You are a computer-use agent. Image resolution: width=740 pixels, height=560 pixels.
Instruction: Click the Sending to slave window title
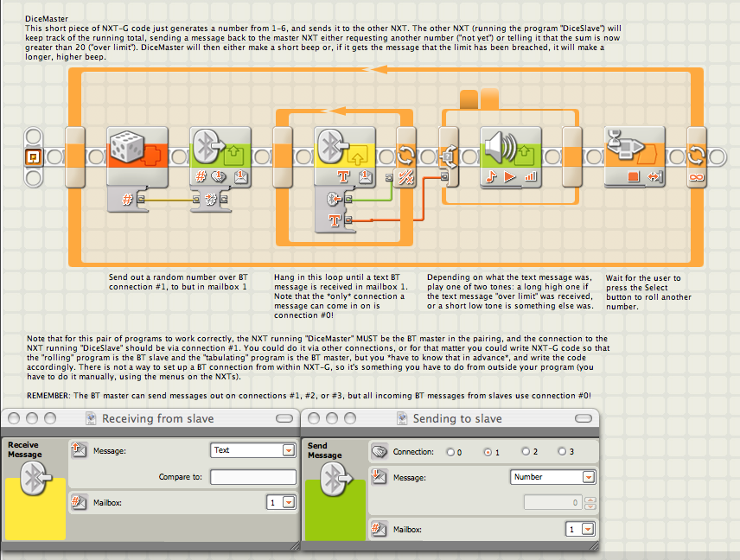456,418
